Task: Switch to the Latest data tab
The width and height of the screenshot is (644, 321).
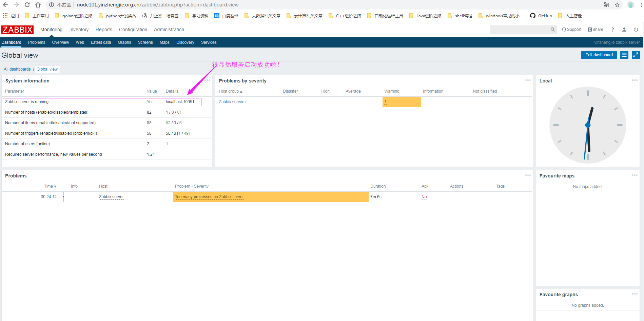Action: click(101, 42)
